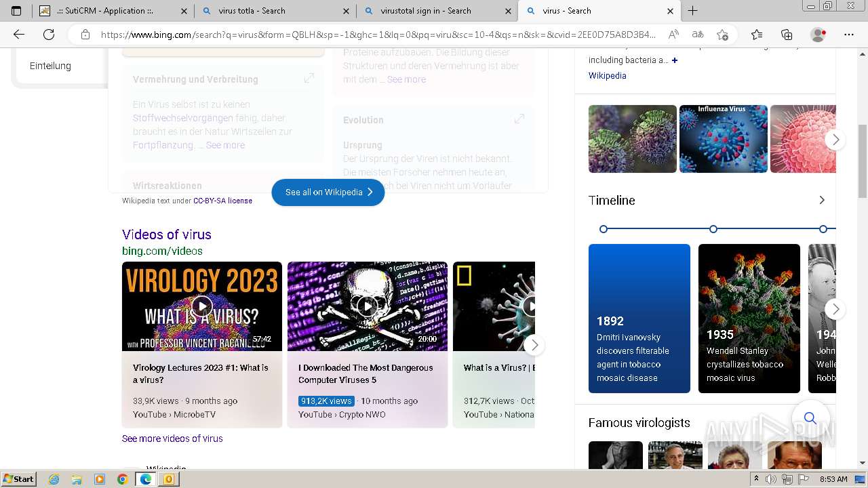Close the virustotal sign in tab
868x488 pixels.
click(508, 11)
